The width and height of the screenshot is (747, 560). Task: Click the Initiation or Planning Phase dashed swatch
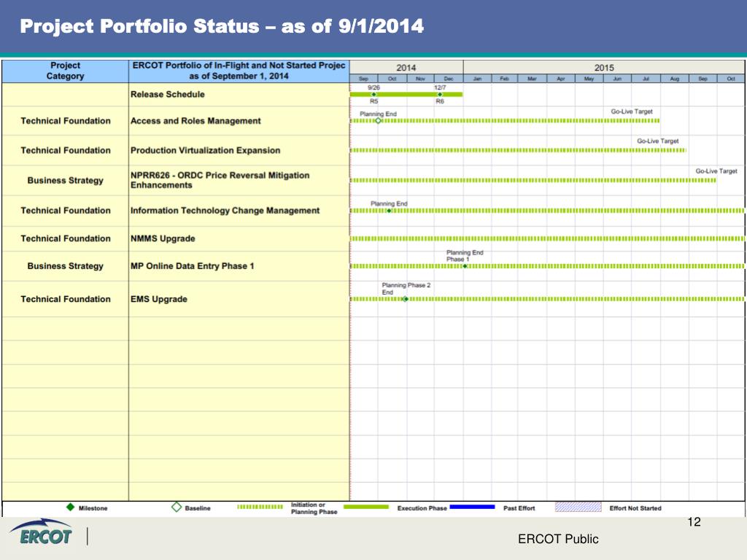[260, 507]
